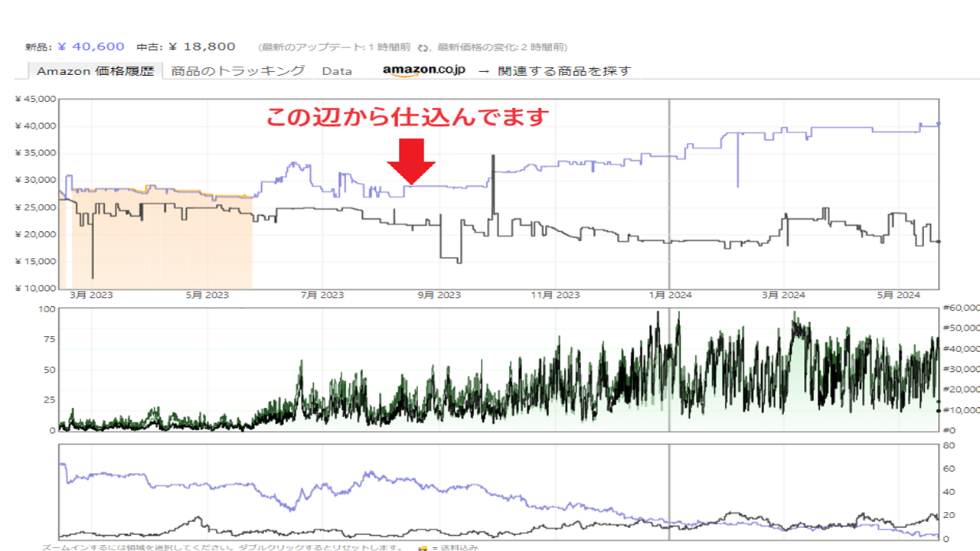980x551 pixels.
Task: Select the Amazon 価格履歴 tab
Action: [95, 70]
